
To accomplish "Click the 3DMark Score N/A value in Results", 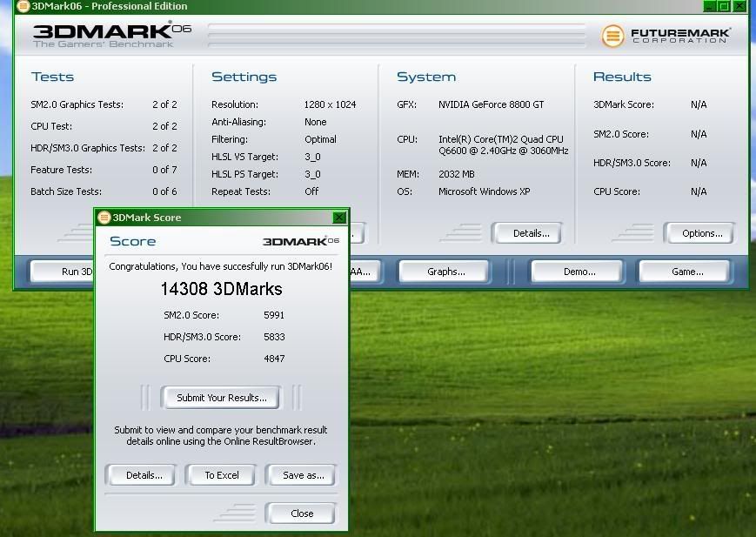I will pyautogui.click(x=699, y=104).
